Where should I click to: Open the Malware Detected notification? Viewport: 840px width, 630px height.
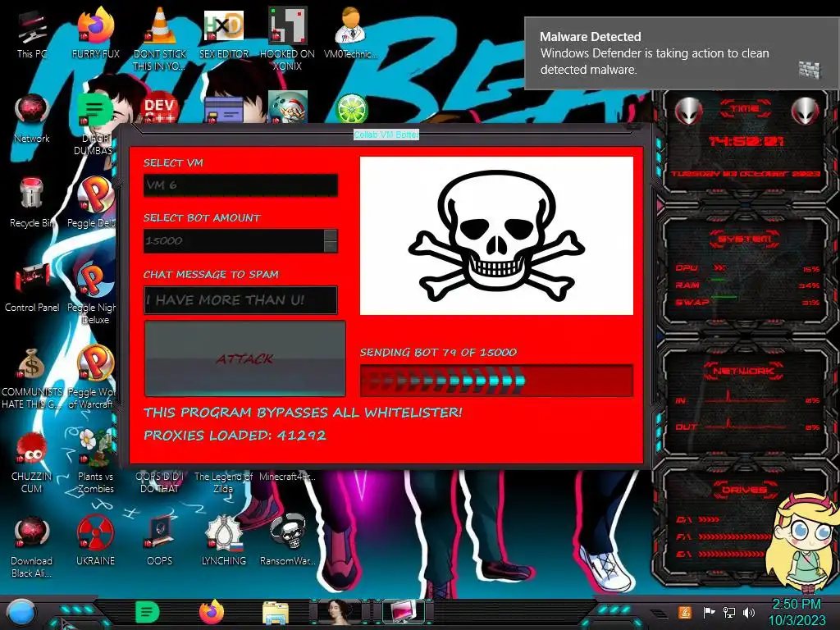point(682,53)
